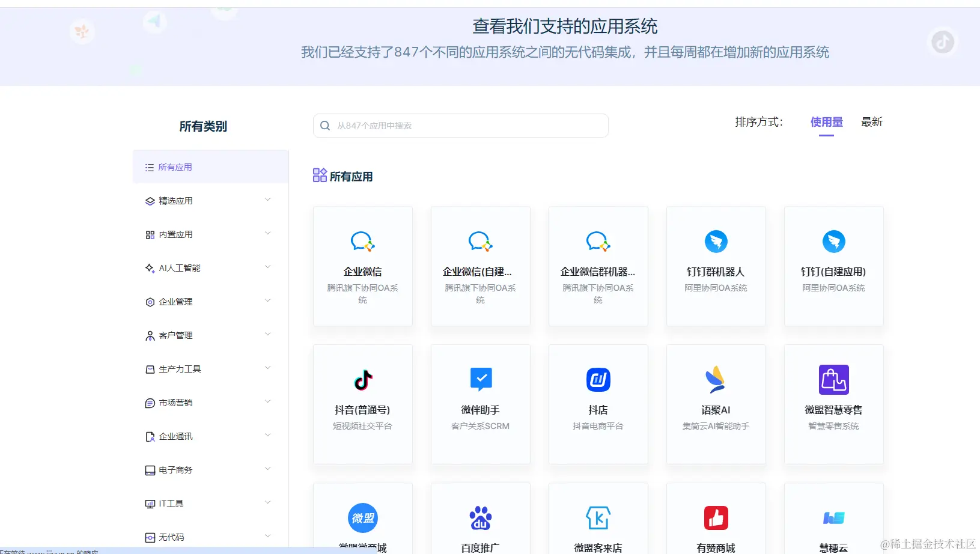The width and height of the screenshot is (980, 554).
Task: Select the 所有应用 sidebar category
Action: coord(210,167)
